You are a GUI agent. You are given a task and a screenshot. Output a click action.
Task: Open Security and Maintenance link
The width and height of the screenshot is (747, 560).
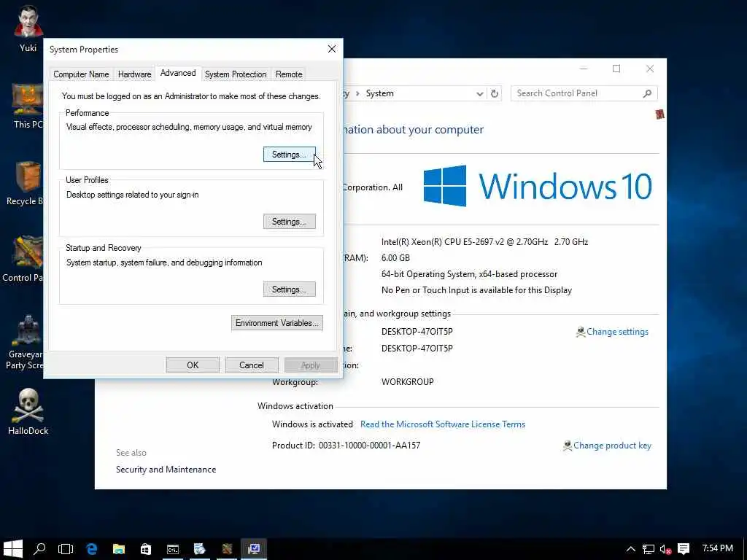point(166,470)
